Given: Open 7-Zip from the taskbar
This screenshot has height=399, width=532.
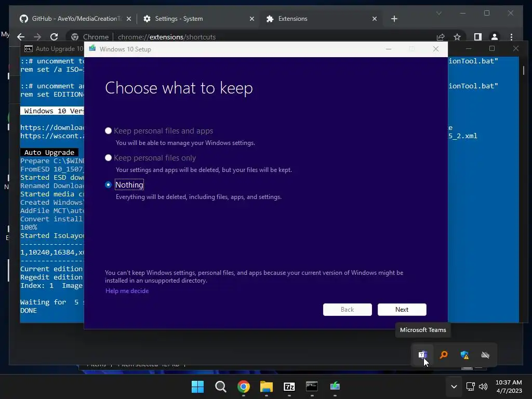Looking at the screenshot, I should point(289,387).
